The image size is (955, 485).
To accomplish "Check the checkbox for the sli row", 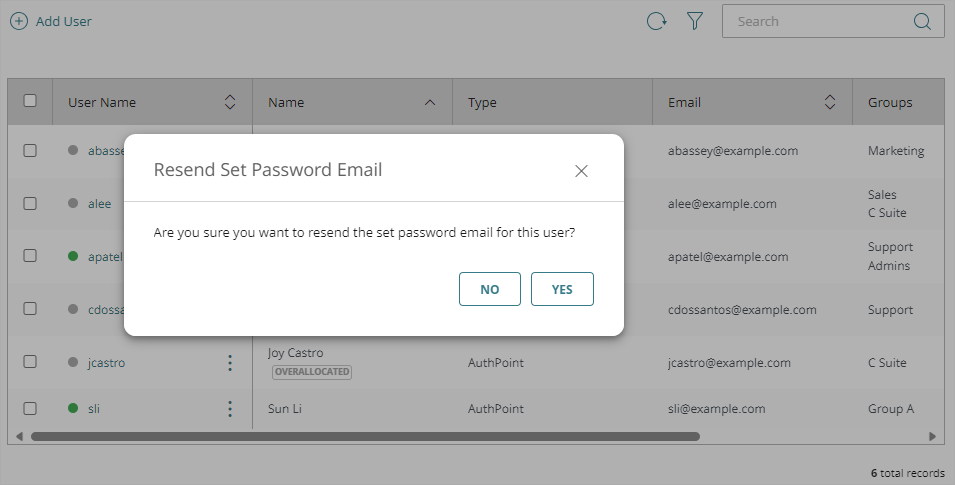I will (30, 408).
